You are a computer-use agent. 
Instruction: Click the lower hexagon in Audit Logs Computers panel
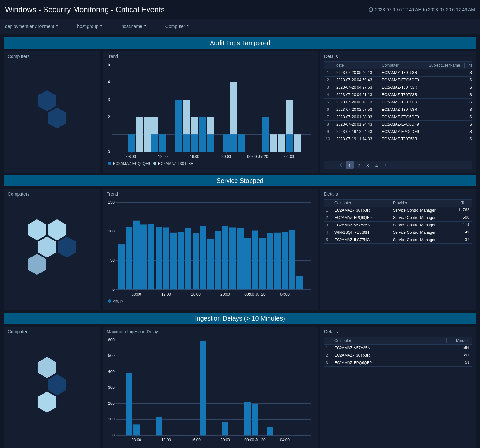pos(57,118)
